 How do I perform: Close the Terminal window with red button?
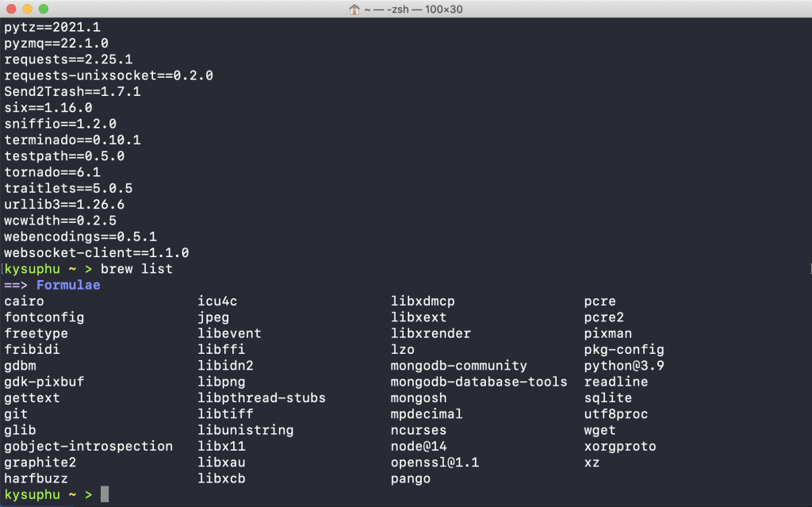click(11, 9)
